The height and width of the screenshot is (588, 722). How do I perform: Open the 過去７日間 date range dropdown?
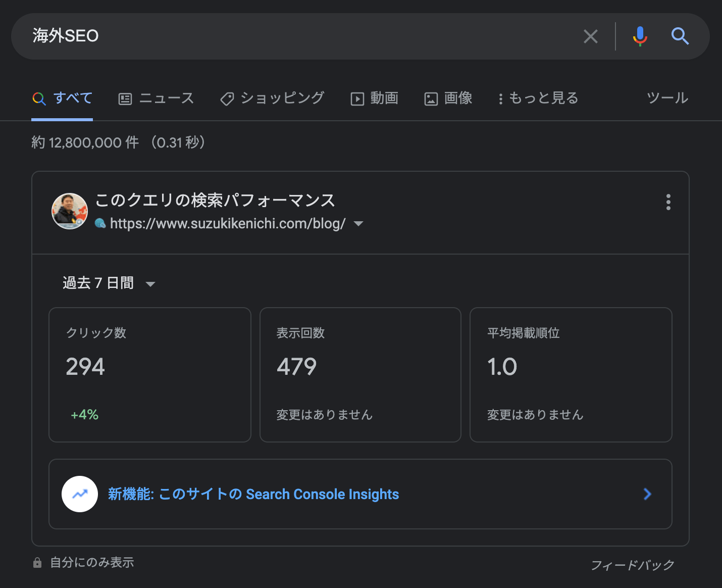[x=109, y=283]
